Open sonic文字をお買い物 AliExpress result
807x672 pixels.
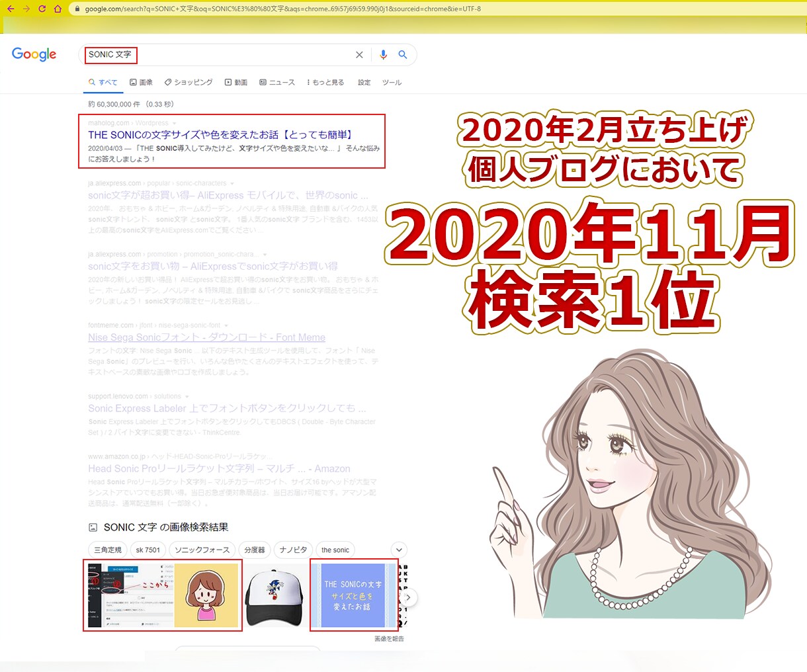pyautogui.click(x=213, y=267)
